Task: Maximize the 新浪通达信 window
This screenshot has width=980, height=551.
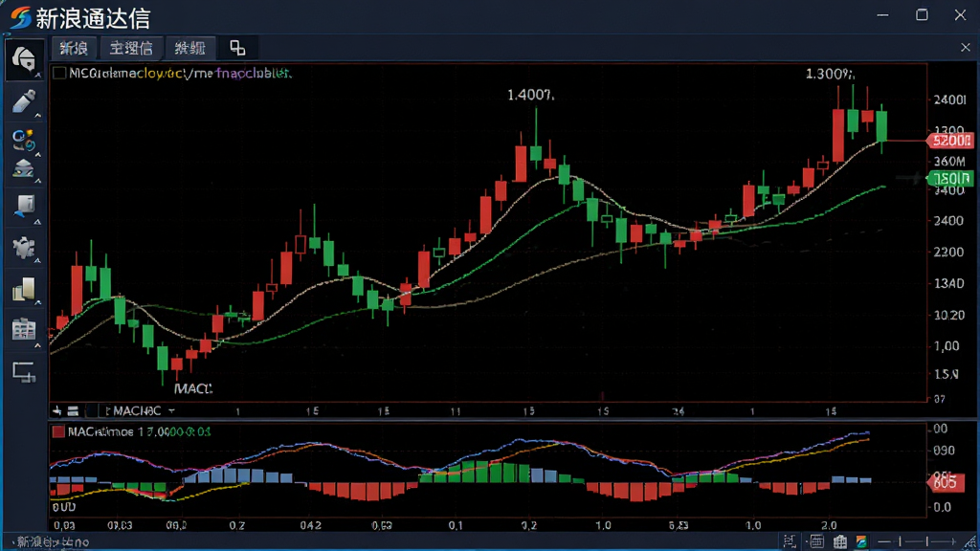Action: coord(922,15)
